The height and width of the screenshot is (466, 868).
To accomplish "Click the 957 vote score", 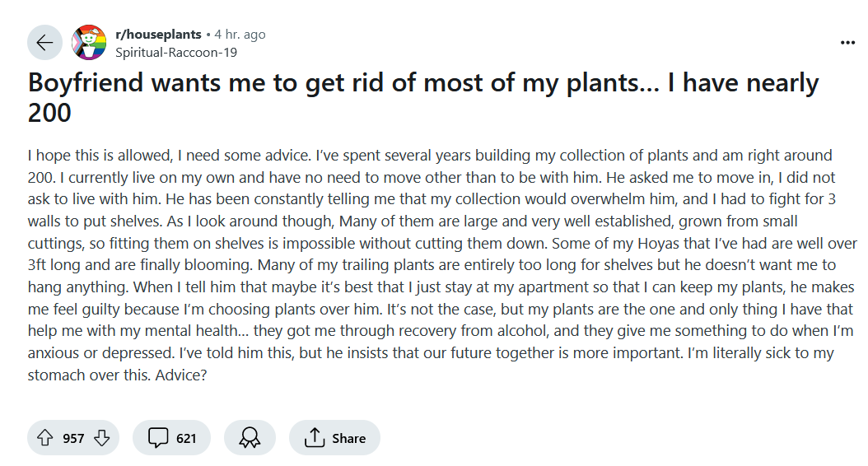I will [73, 438].
